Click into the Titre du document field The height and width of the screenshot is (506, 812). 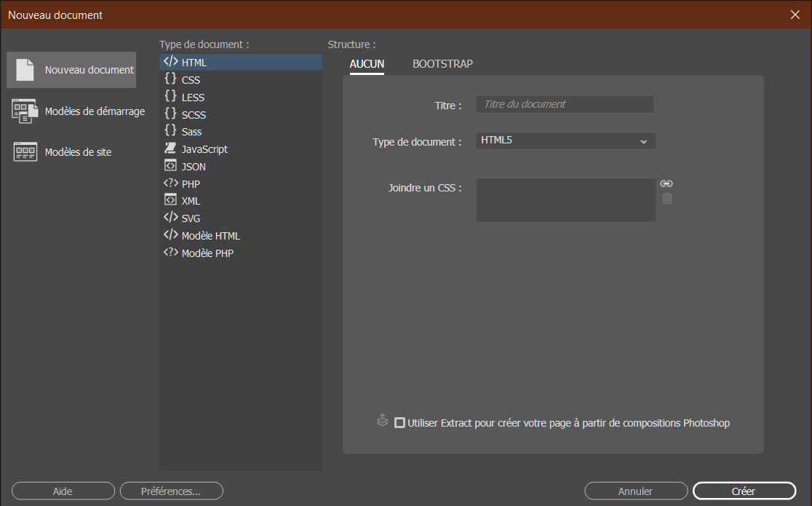pyautogui.click(x=565, y=104)
